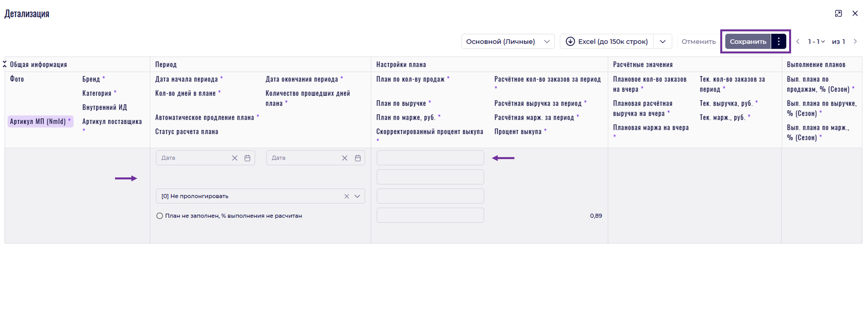This screenshot has height=316, width=868.
Task: Open calendar picker for end date
Action: pos(357,158)
